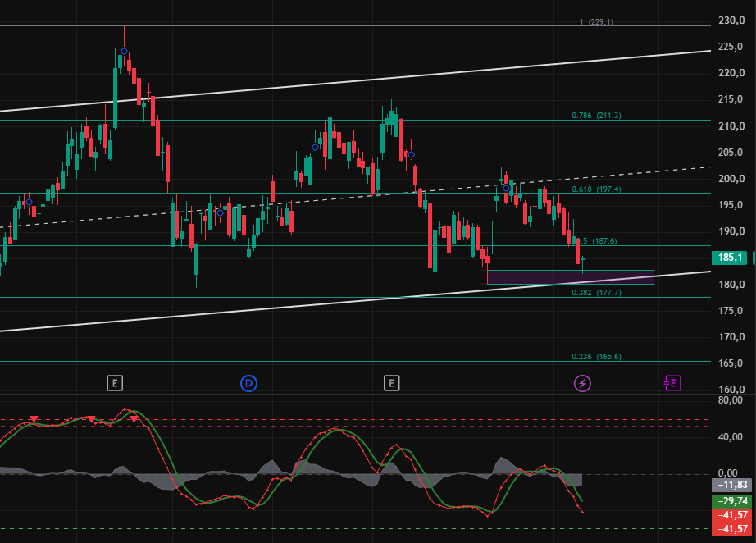
Task: Click the 205,0 price axis label
Action: 731,153
